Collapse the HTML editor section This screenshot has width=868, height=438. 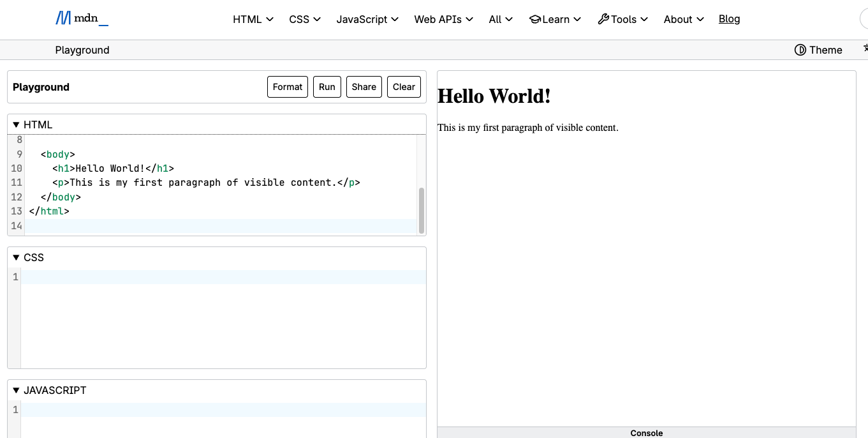click(217, 125)
